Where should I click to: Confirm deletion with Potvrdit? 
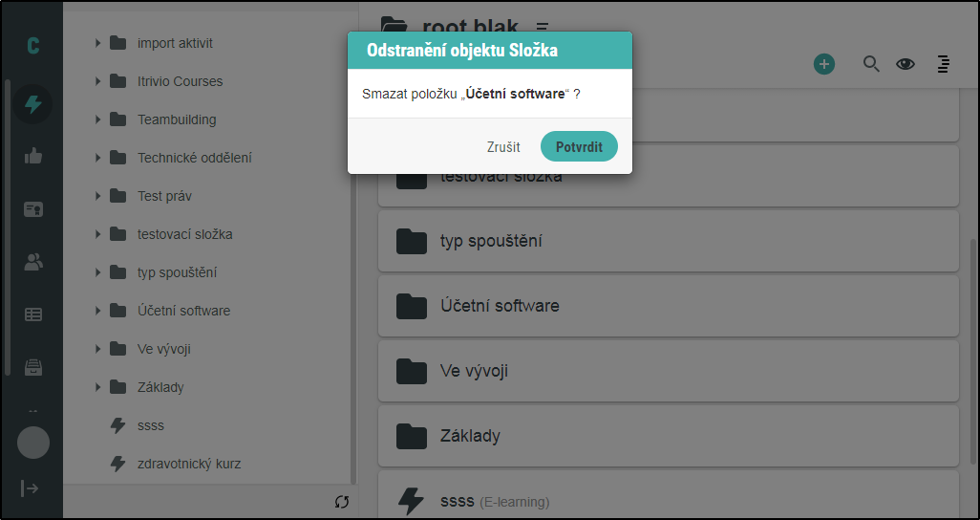tap(579, 147)
